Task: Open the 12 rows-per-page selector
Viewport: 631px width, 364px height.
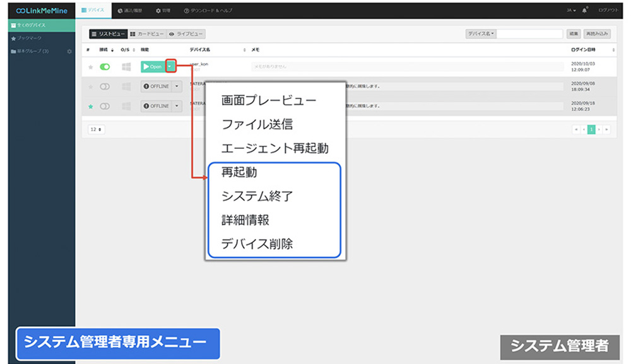Action: (x=96, y=129)
